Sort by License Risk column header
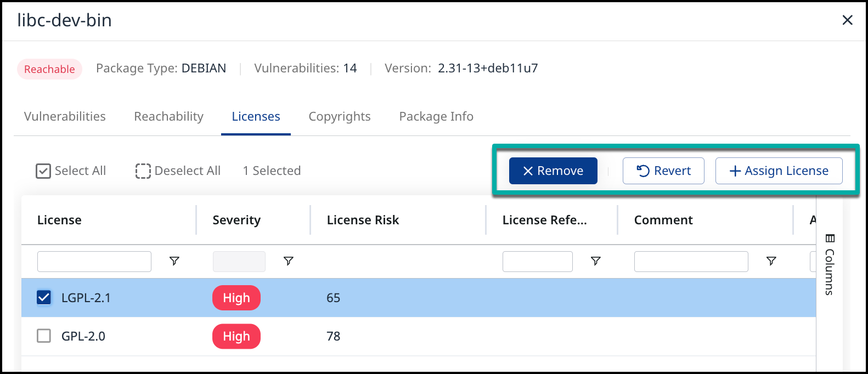 point(363,220)
